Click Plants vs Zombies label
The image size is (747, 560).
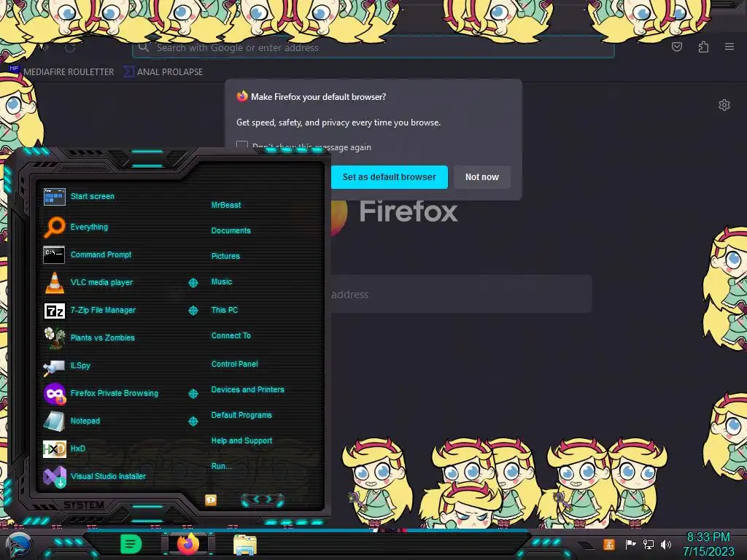pyautogui.click(x=102, y=338)
